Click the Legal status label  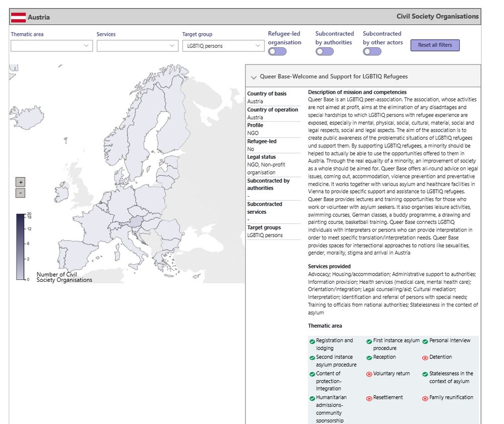[x=261, y=157]
